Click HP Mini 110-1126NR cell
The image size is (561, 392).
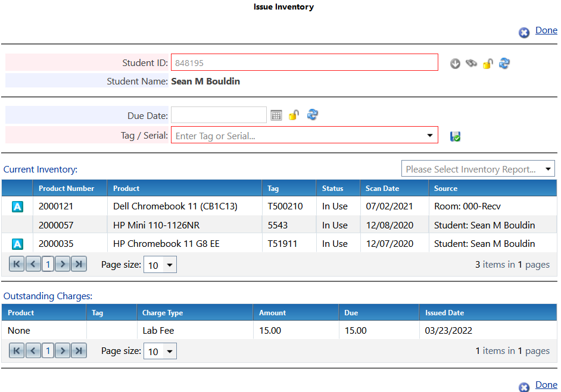[157, 225]
